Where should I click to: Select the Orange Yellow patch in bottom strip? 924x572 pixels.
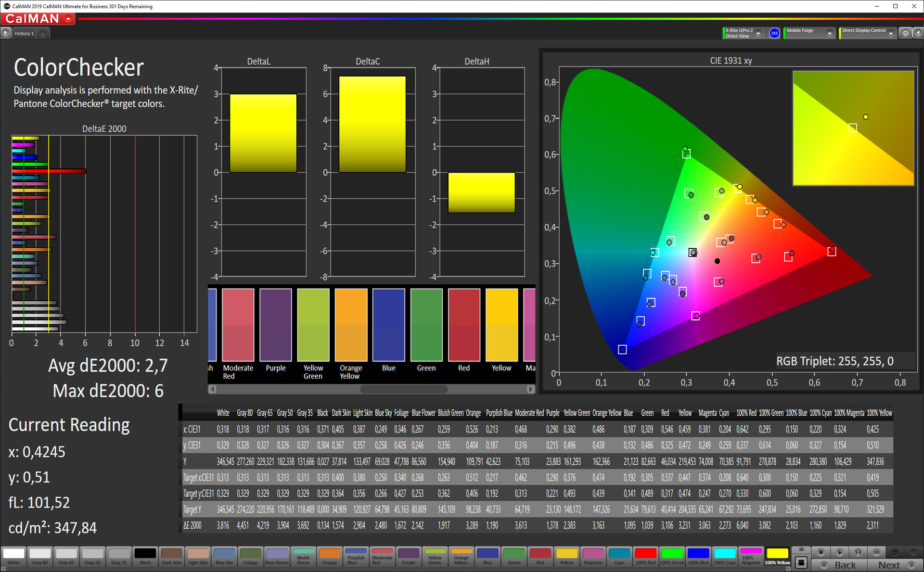(461, 556)
